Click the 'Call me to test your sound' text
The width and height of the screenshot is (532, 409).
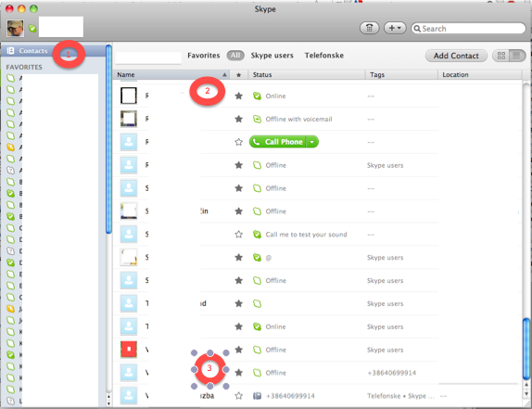pos(306,235)
